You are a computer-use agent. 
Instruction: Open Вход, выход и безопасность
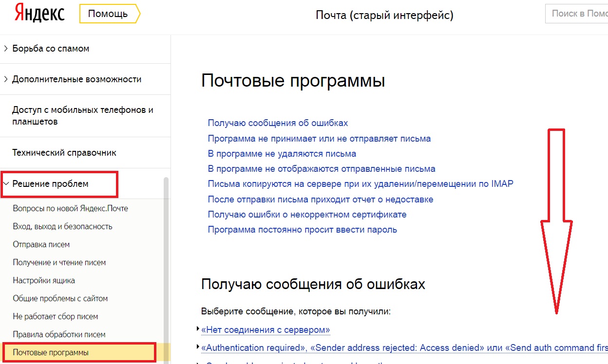[x=63, y=226]
